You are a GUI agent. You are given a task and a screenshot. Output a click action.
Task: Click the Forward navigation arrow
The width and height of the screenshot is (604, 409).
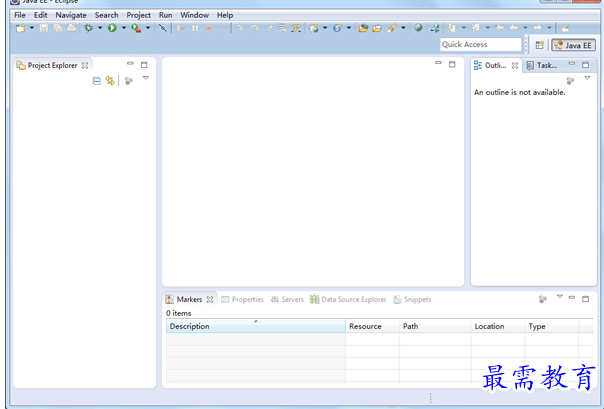pyautogui.click(x=537, y=28)
